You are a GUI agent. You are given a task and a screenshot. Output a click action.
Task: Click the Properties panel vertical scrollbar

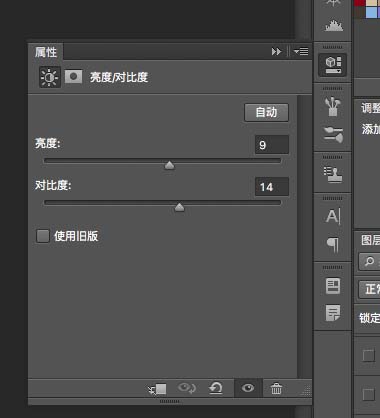(x=304, y=236)
